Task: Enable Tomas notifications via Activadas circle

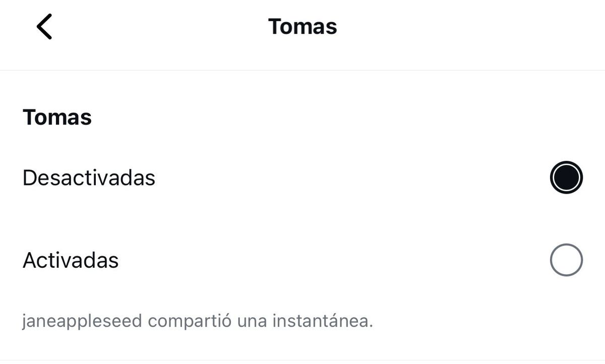Action: click(566, 260)
